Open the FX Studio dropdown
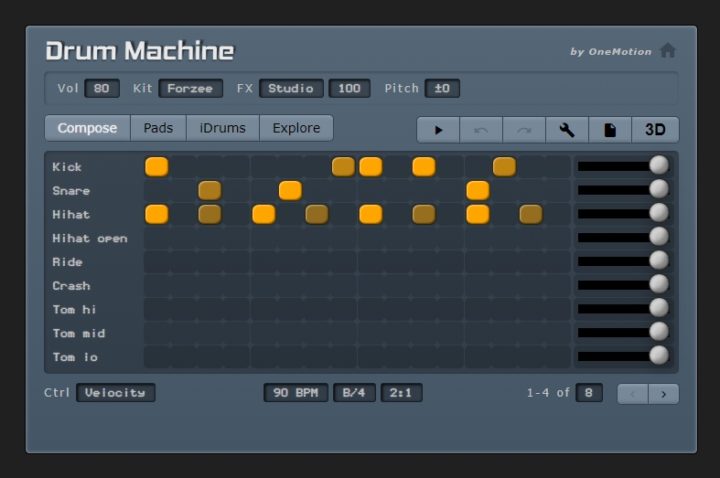720x478 pixels. click(291, 88)
